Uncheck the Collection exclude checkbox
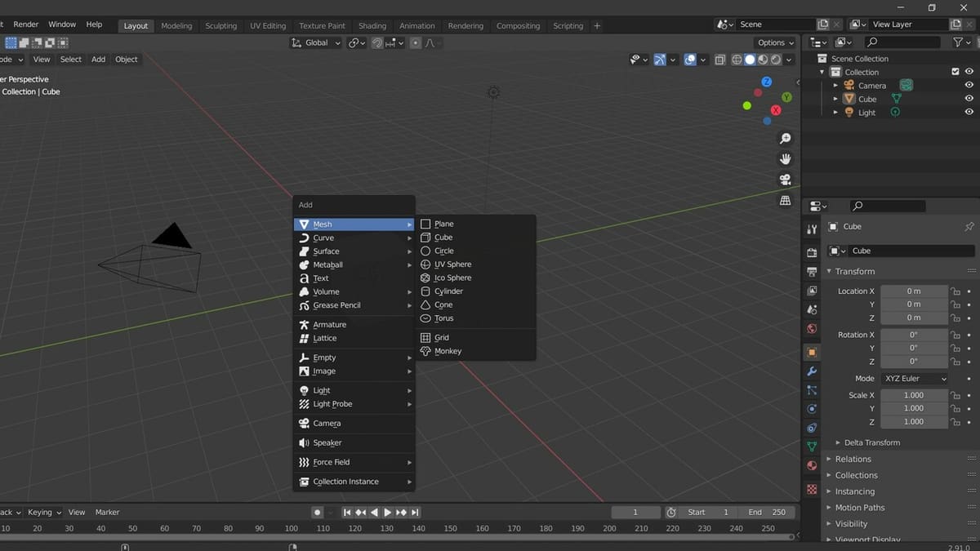This screenshot has width=980, height=551. pyautogui.click(x=955, y=72)
